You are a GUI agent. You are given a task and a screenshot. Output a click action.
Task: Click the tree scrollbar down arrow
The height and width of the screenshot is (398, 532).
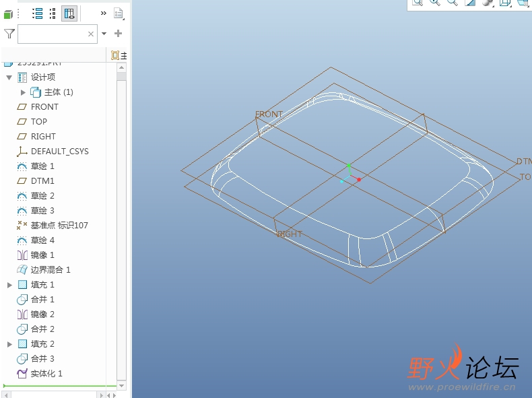(x=121, y=386)
